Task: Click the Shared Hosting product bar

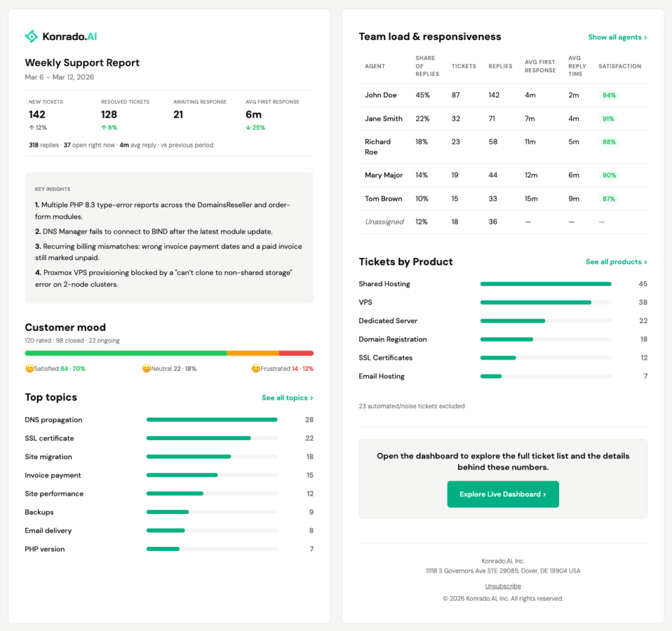Action: (x=545, y=284)
